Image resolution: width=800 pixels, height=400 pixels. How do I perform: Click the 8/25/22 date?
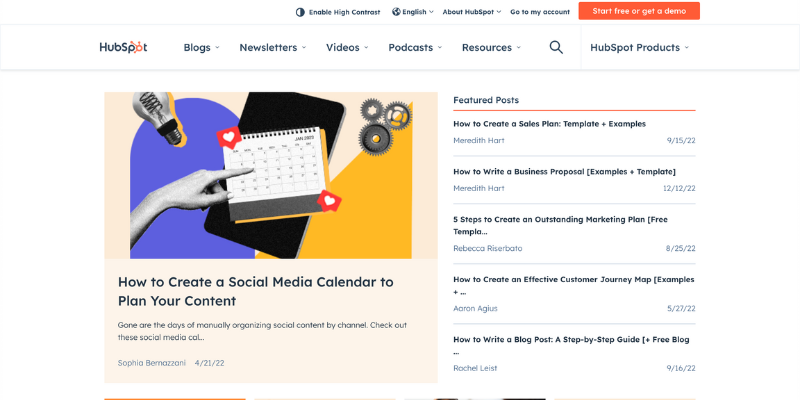(x=681, y=248)
